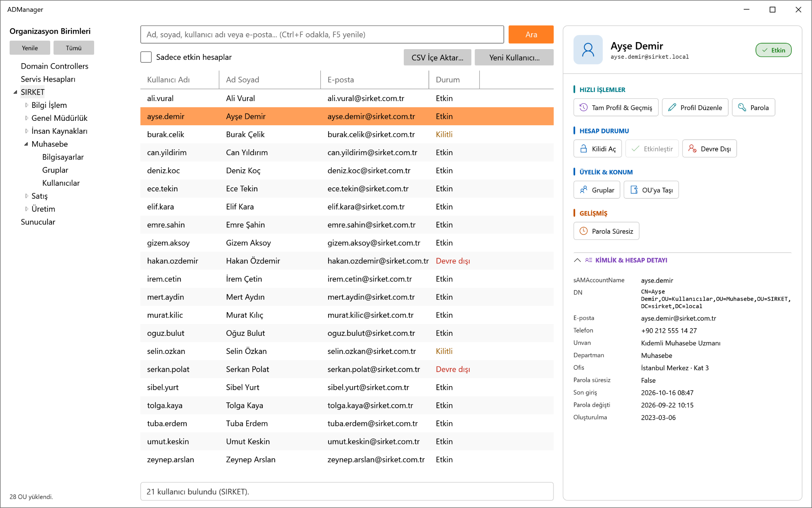Image resolution: width=812 pixels, height=508 pixels.
Task: Expand the Satış OU
Action: click(x=27, y=196)
